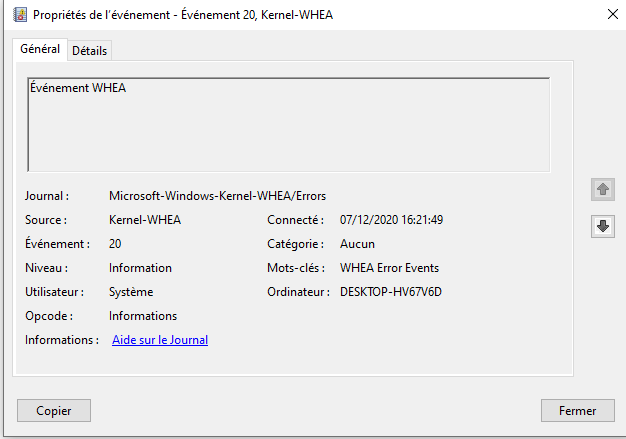This screenshot has width=626, height=439.
Task: Select the Opcode value Informations
Action: pyautogui.click(x=143, y=316)
